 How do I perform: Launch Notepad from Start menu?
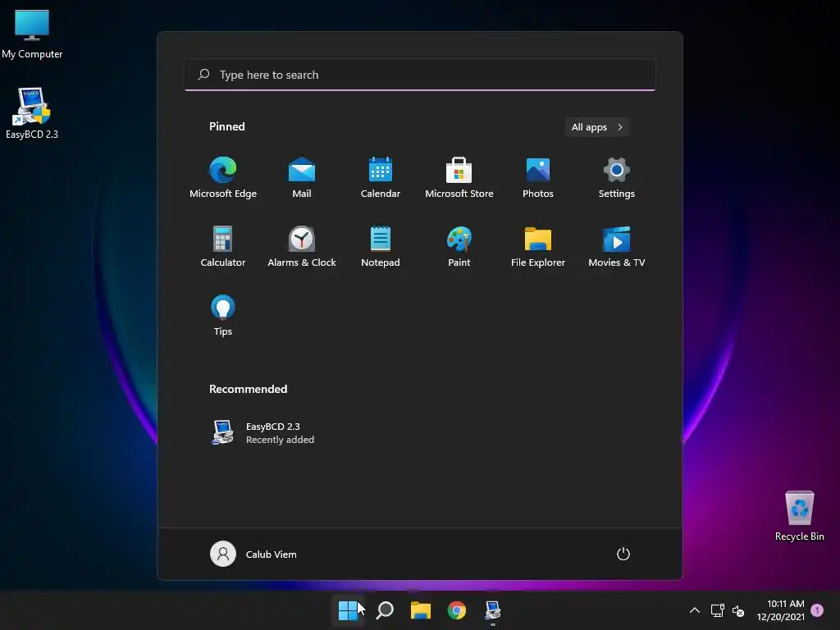381,246
